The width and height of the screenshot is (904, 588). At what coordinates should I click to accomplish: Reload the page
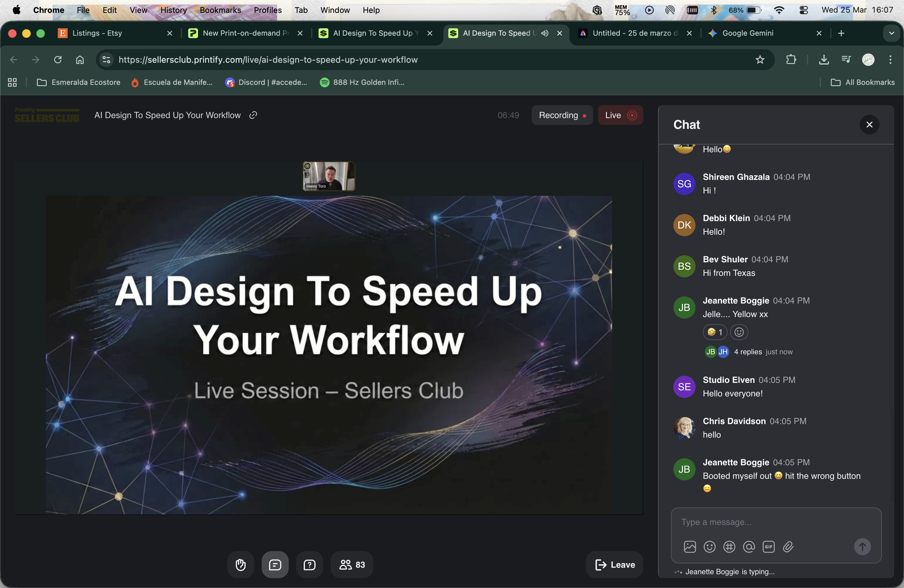tap(58, 60)
